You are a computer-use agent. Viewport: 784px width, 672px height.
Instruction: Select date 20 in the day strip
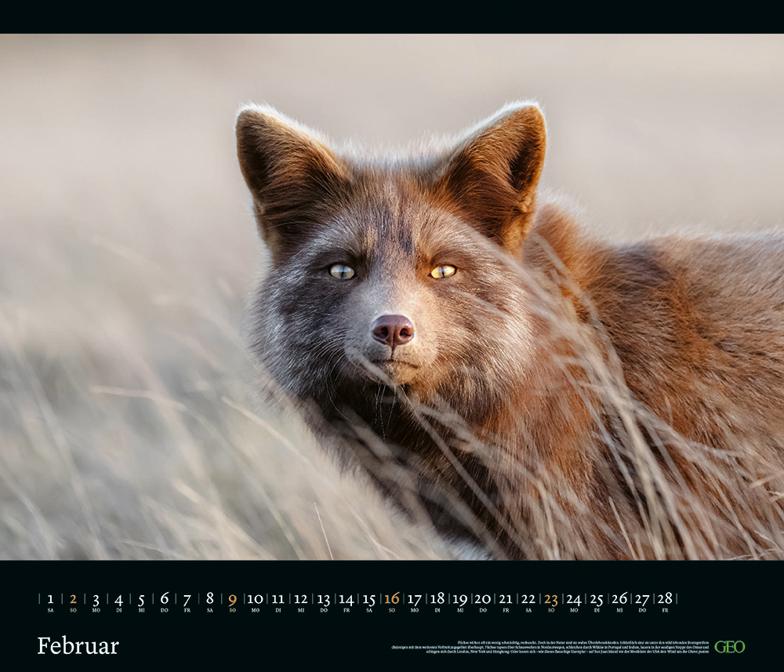(482, 598)
